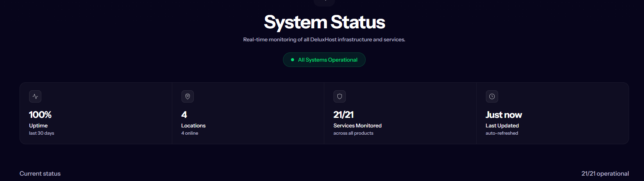This screenshot has height=181, width=644.
Task: Click the clock Last Updated icon
Action: tap(492, 96)
